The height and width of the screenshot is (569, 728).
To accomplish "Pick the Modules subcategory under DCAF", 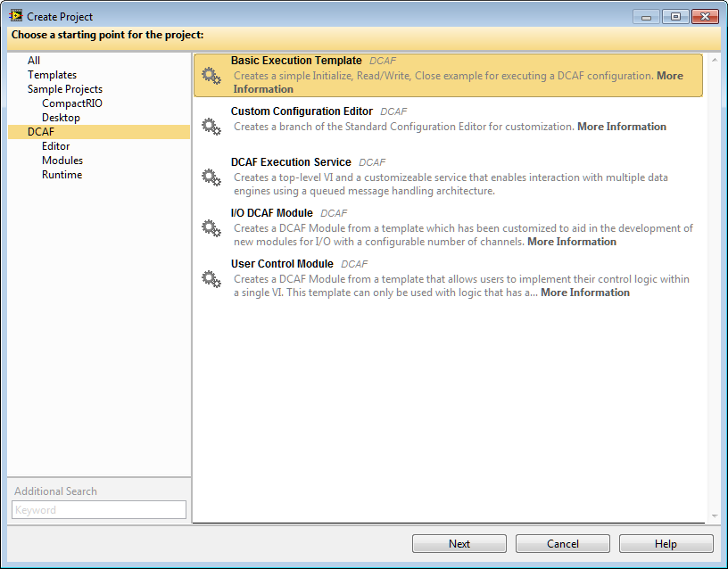I will click(x=62, y=161).
